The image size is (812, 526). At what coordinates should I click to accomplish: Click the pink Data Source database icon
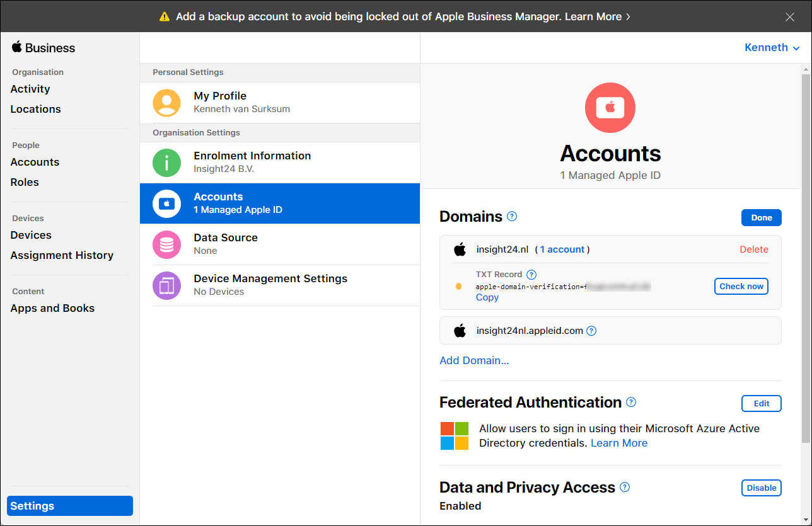tap(166, 244)
